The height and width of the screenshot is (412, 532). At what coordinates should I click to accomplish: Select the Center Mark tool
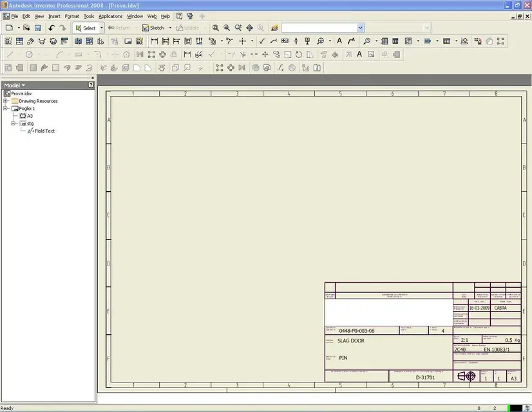tap(242, 41)
